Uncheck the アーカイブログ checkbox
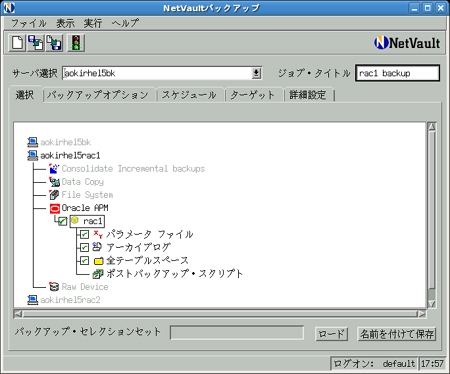Image resolution: width=450 pixels, height=374 pixels. click(84, 247)
